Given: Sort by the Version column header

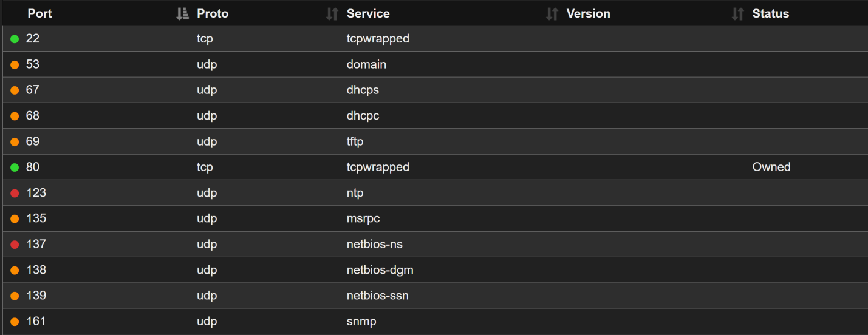Looking at the screenshot, I should 588,13.
